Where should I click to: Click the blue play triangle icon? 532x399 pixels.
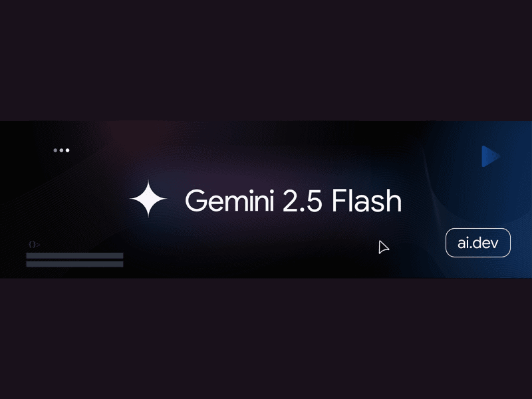pos(491,156)
